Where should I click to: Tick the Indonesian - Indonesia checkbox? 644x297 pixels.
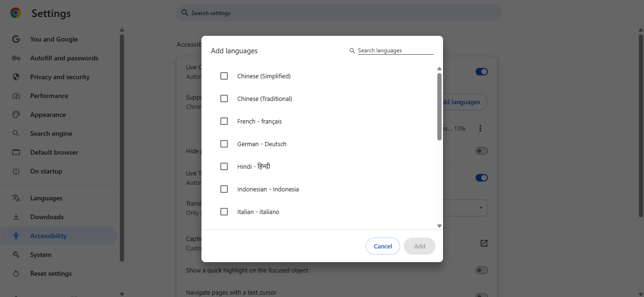pyautogui.click(x=224, y=189)
